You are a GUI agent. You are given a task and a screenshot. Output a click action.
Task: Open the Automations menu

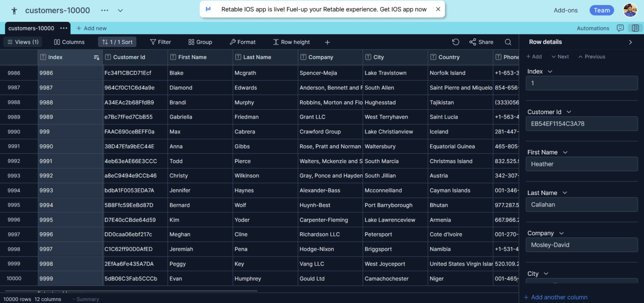tap(593, 28)
